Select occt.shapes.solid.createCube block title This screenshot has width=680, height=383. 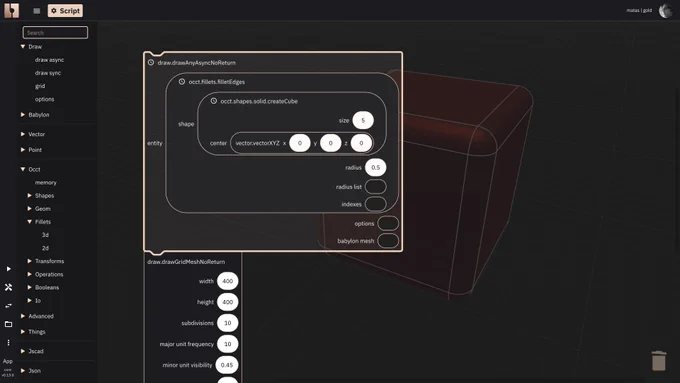[259, 101]
